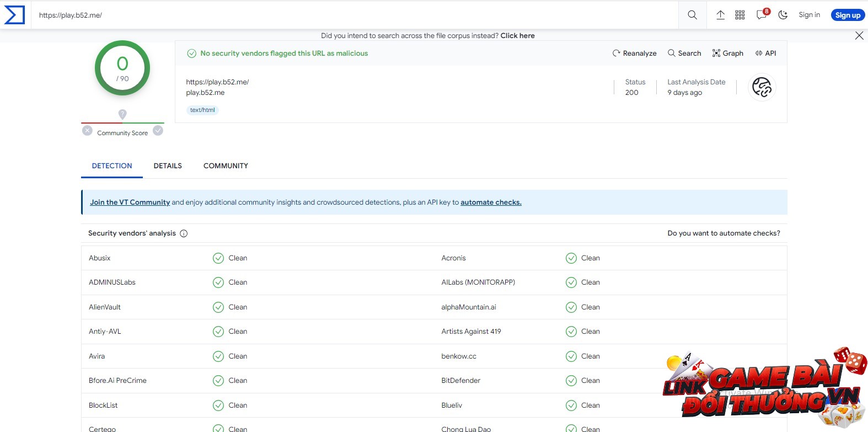Viewport: 868px width, 432px height.
Task: Click Clean check icon for AILabs (MONITORAPP)
Action: tap(571, 282)
